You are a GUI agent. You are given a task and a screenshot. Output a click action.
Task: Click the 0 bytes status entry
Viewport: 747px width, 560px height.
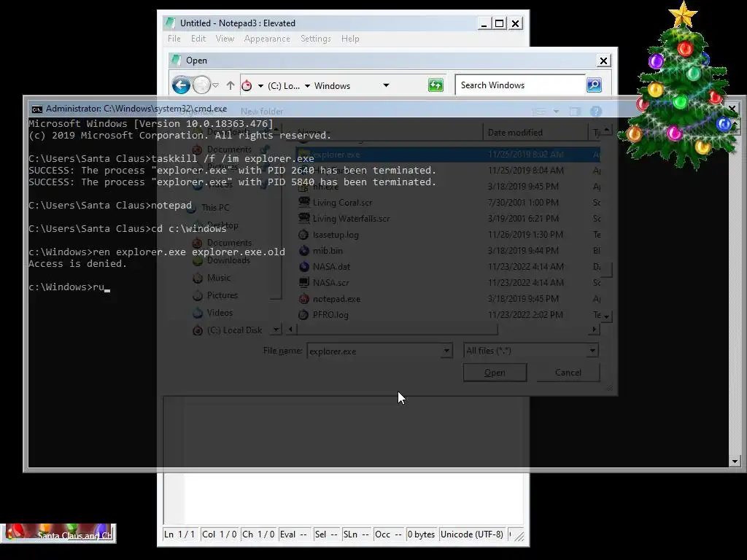(421, 534)
